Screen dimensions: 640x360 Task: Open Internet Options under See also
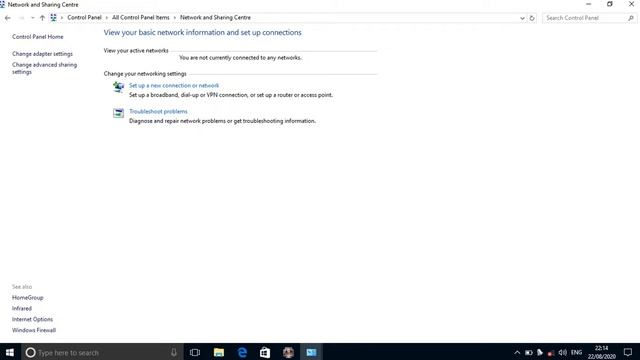(x=32, y=319)
